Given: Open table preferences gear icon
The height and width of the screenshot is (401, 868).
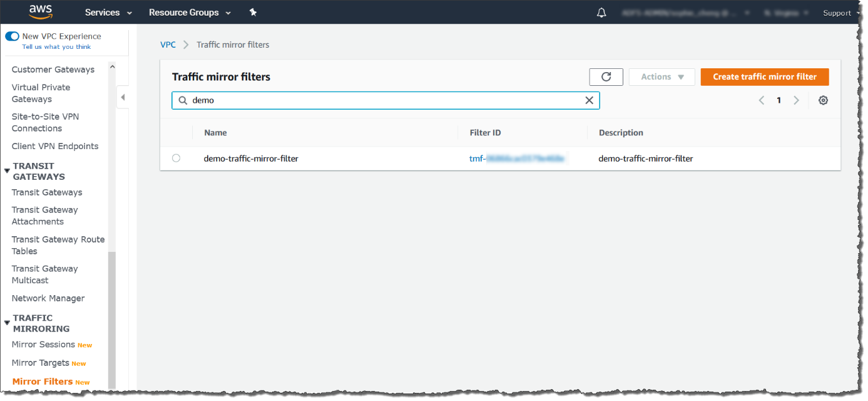Looking at the screenshot, I should pyautogui.click(x=823, y=100).
